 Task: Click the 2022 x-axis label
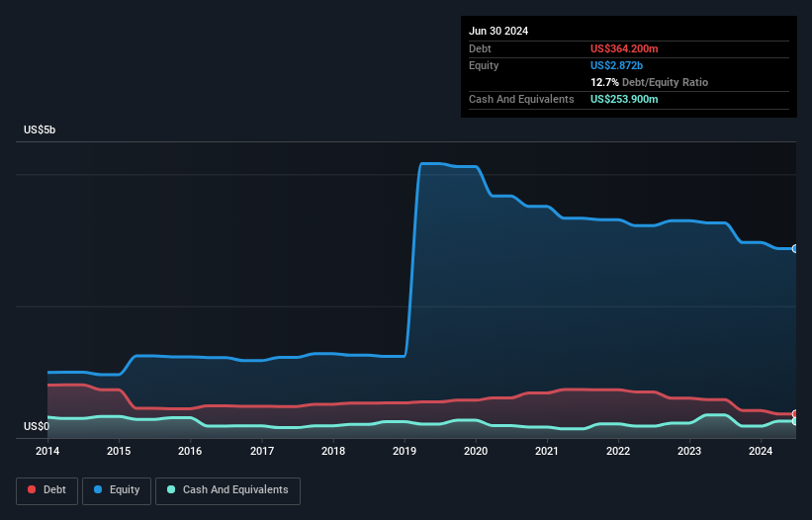tap(618, 451)
